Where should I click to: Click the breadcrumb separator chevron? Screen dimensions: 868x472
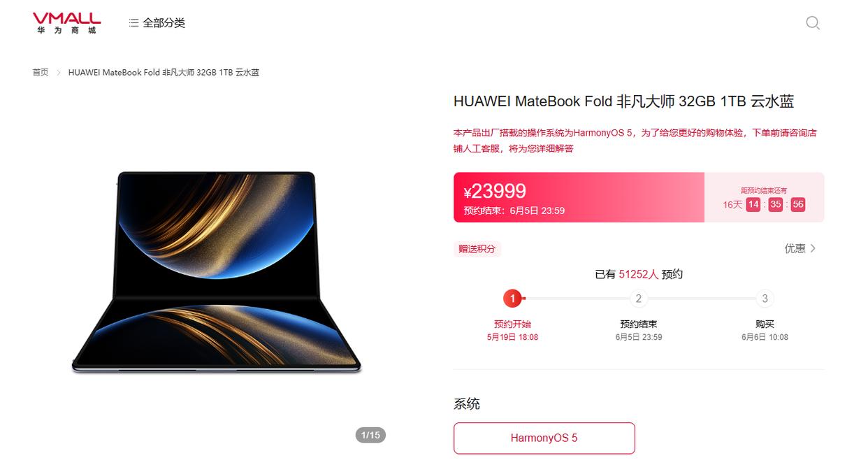[x=59, y=73]
